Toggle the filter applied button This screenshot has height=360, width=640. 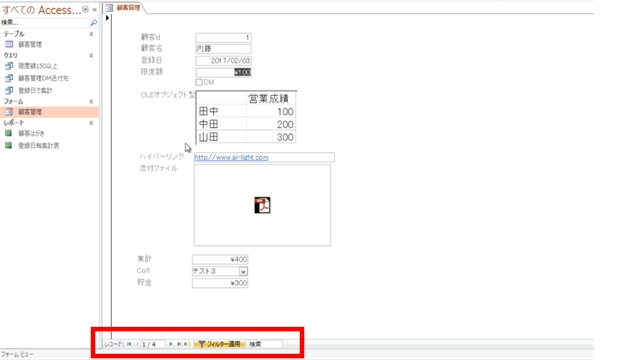point(220,344)
